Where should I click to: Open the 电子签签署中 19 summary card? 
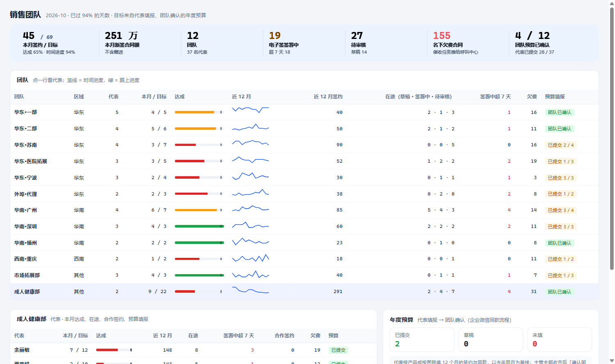click(304, 43)
